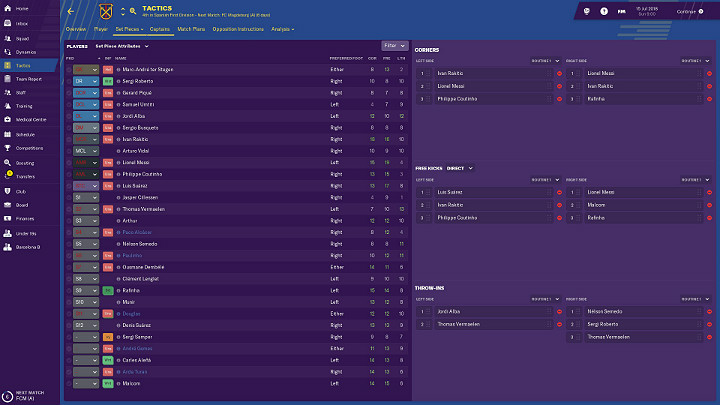720x405 pixels.
Task: Click the next match icon at bottom left
Action: tap(7, 396)
